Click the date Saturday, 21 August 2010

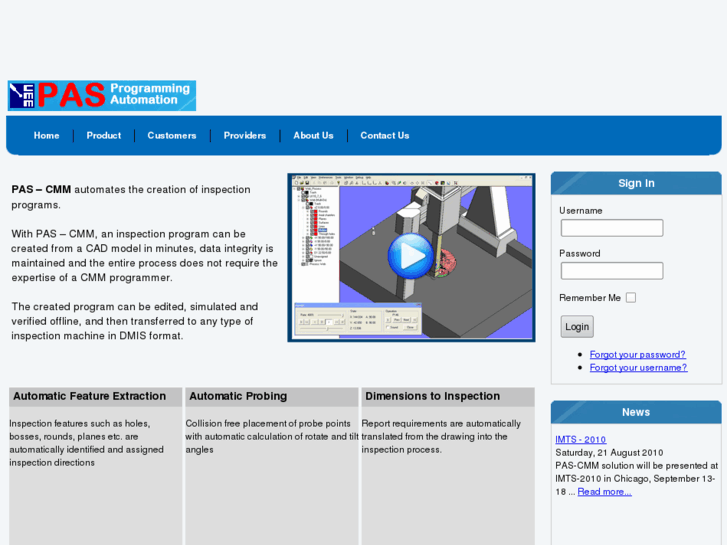609,452
